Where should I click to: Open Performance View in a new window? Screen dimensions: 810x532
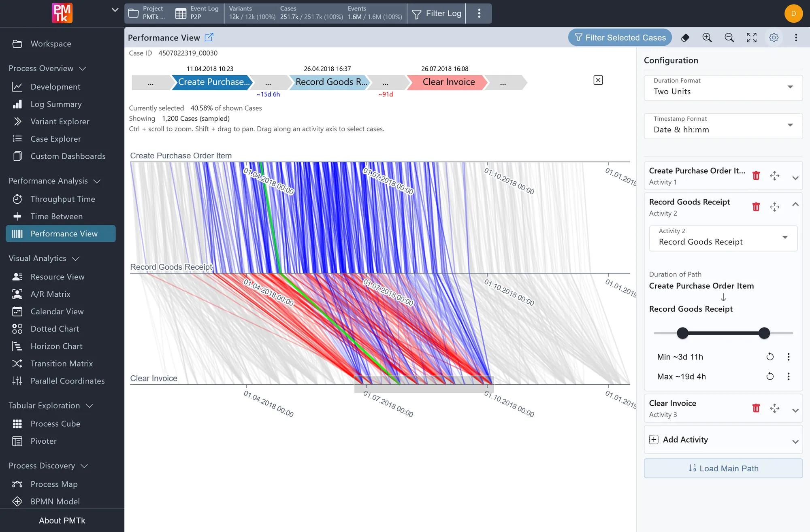click(x=209, y=37)
